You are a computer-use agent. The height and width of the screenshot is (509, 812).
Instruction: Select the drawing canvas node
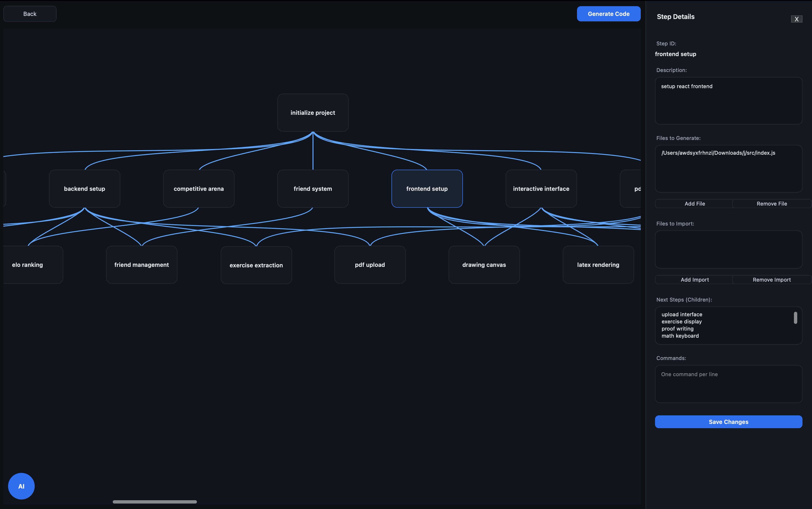[x=484, y=265]
